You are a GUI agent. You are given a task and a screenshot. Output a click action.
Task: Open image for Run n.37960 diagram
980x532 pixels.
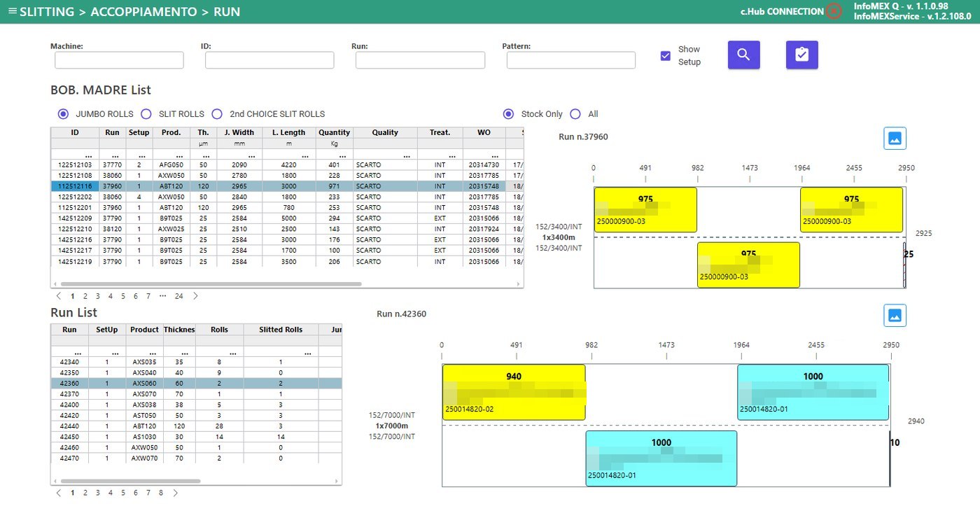click(895, 138)
